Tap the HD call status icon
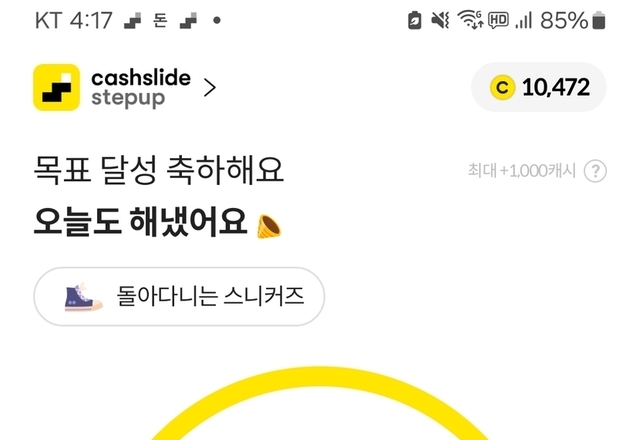 (x=498, y=20)
